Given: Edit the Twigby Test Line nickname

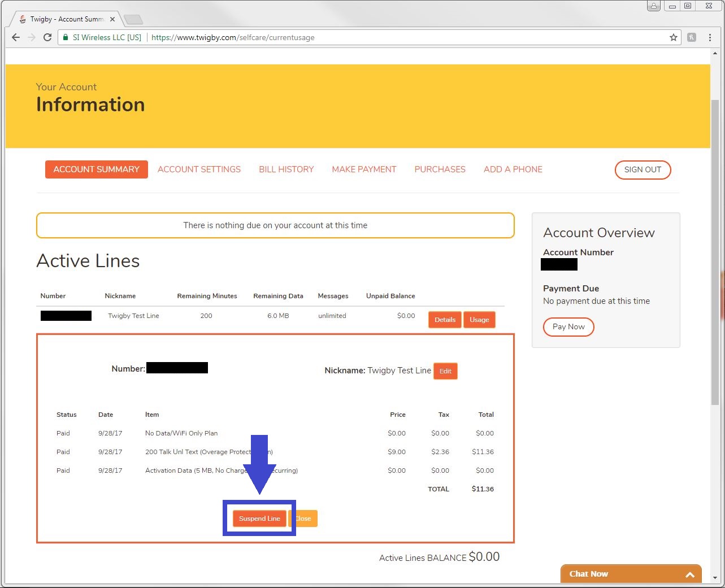Looking at the screenshot, I should click(x=445, y=371).
